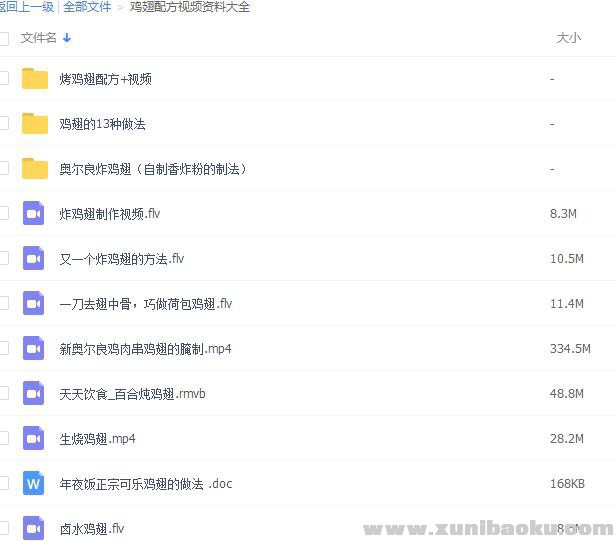Check the box for 生烧鸡翅.mp4
The height and width of the screenshot is (541, 616).
(x=3, y=438)
